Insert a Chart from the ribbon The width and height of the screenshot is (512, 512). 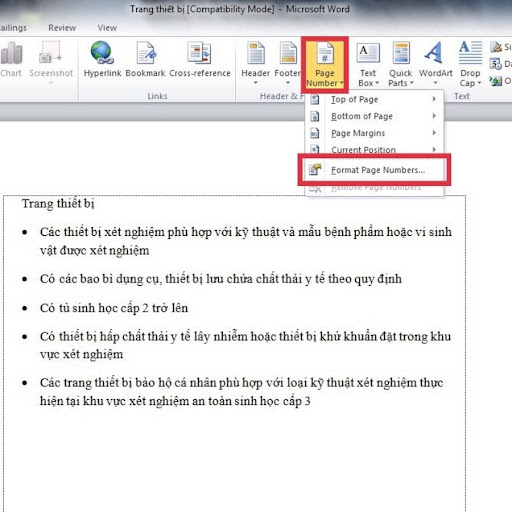point(10,60)
